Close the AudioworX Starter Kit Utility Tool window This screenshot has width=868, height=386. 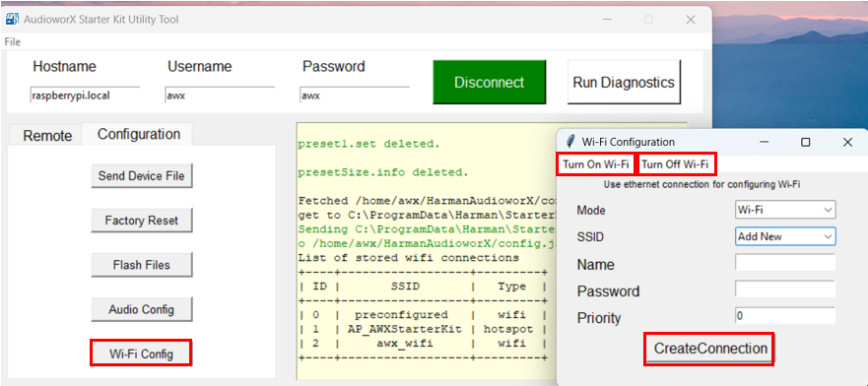coord(691,20)
